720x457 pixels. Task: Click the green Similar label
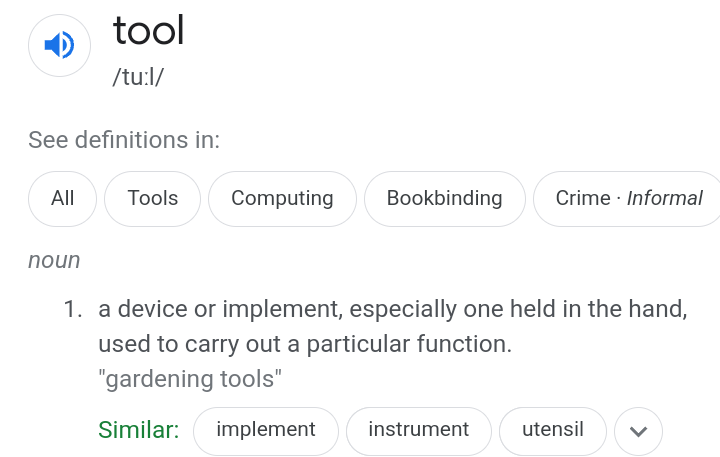139,430
